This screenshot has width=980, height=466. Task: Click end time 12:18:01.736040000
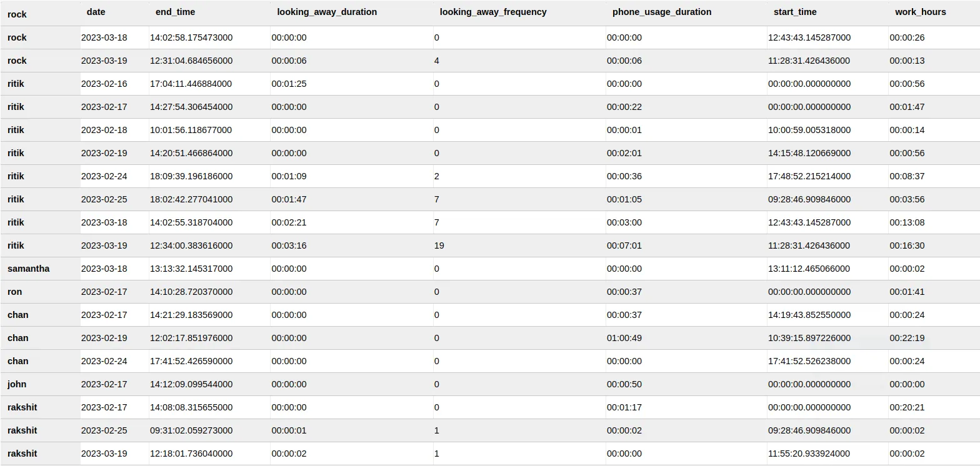tap(191, 454)
